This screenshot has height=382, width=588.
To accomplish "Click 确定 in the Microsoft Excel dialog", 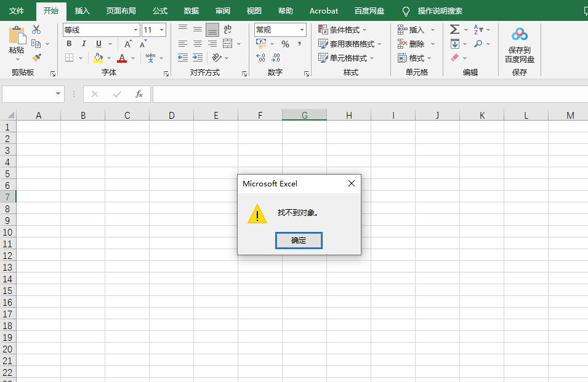I will [299, 241].
